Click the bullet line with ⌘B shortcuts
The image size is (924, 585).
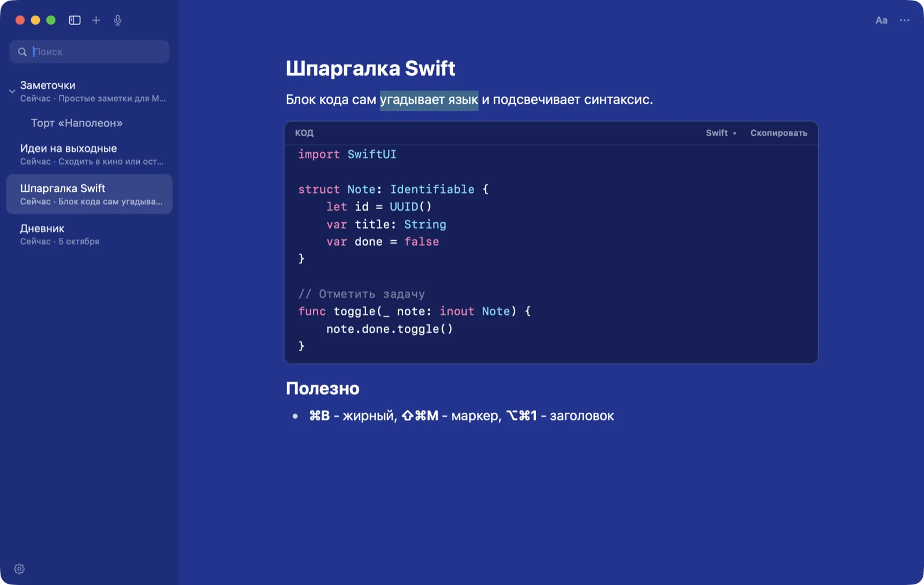coord(461,416)
